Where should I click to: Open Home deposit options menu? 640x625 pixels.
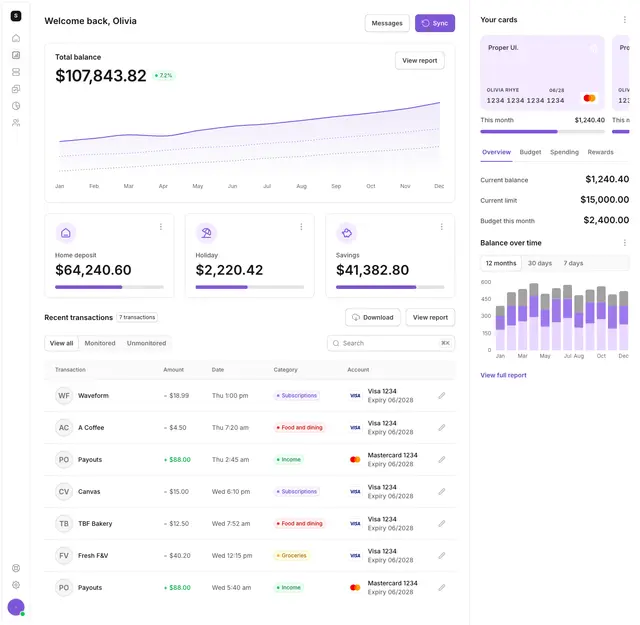pyautogui.click(x=161, y=227)
